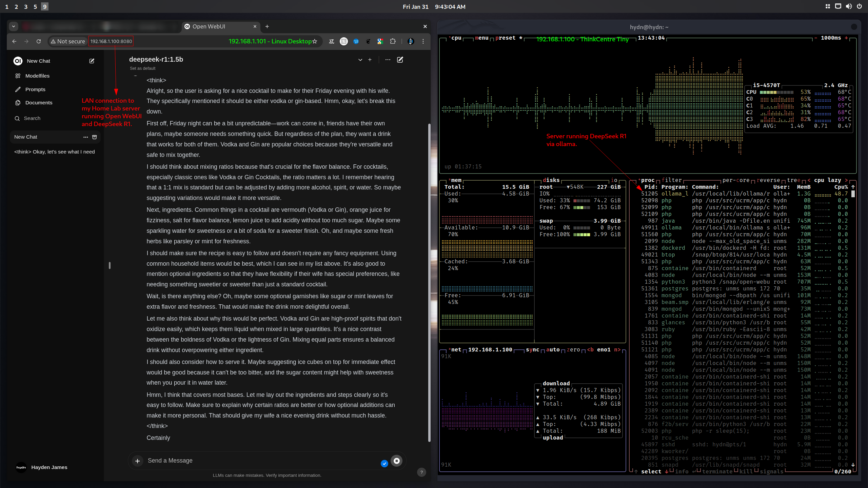Increase btop update interval with plus
This screenshot has height=488, width=868.
click(x=846, y=38)
